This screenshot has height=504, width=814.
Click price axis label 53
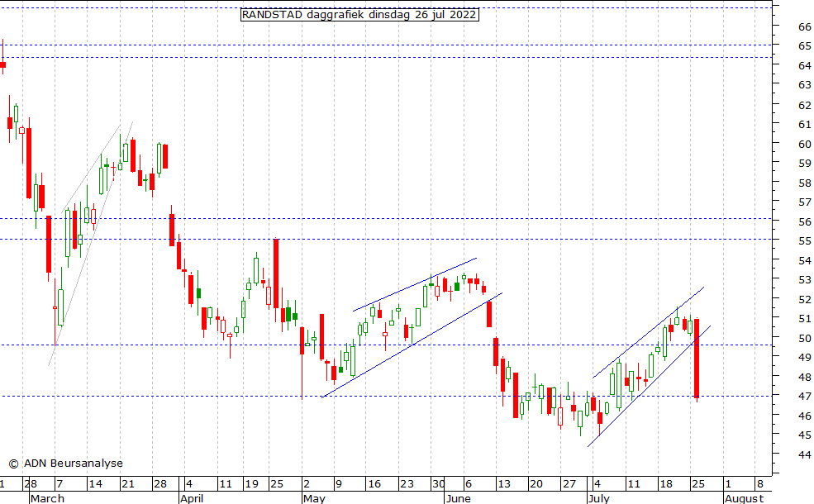[805, 280]
